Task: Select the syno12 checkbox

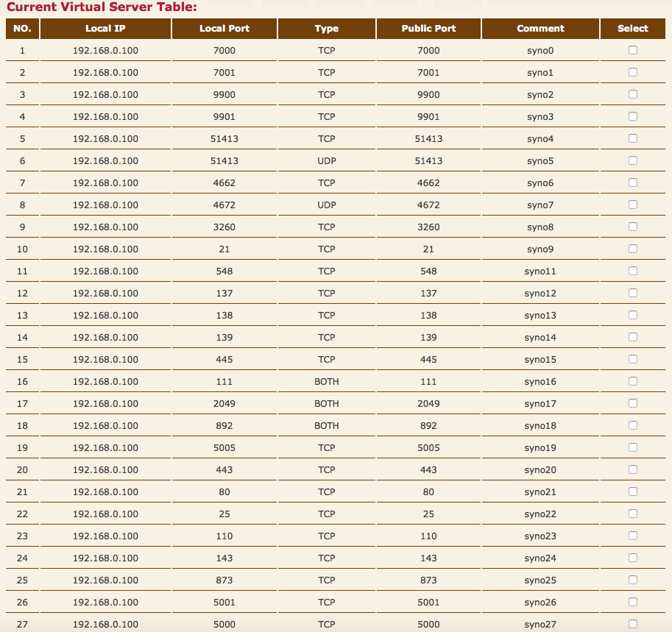Action: coord(632,293)
